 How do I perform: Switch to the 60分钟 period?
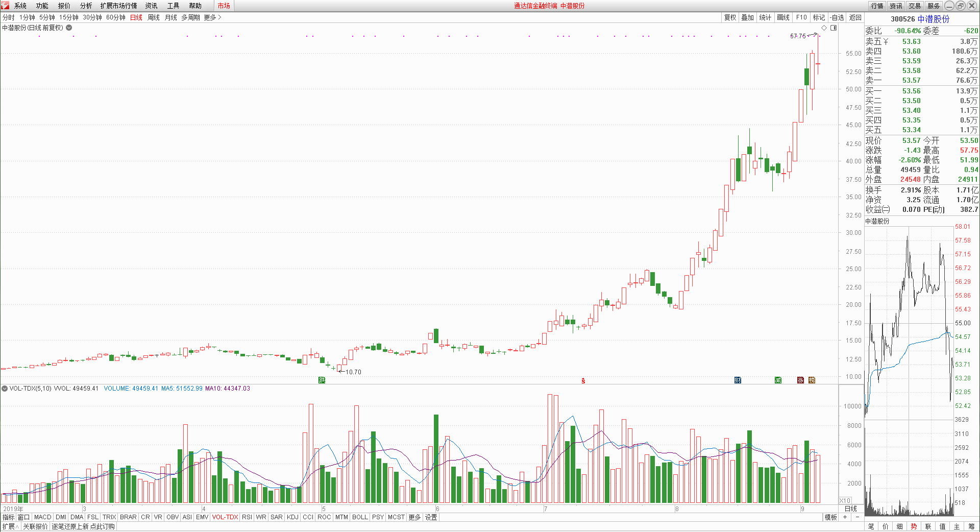pos(116,17)
